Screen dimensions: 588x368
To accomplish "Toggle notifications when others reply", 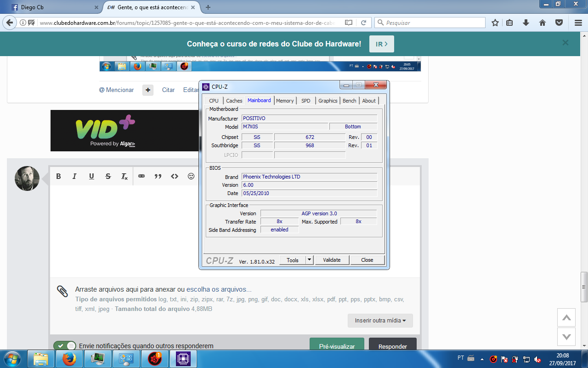I will pyautogui.click(x=65, y=346).
